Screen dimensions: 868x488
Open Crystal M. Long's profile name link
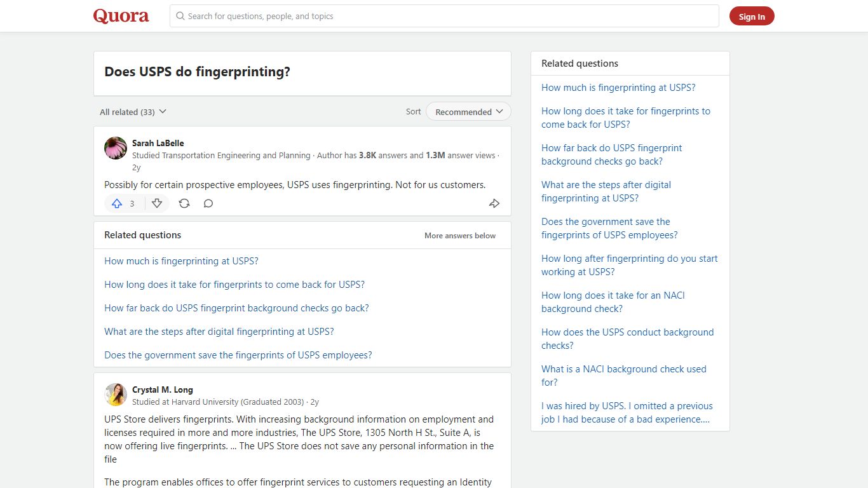click(163, 390)
